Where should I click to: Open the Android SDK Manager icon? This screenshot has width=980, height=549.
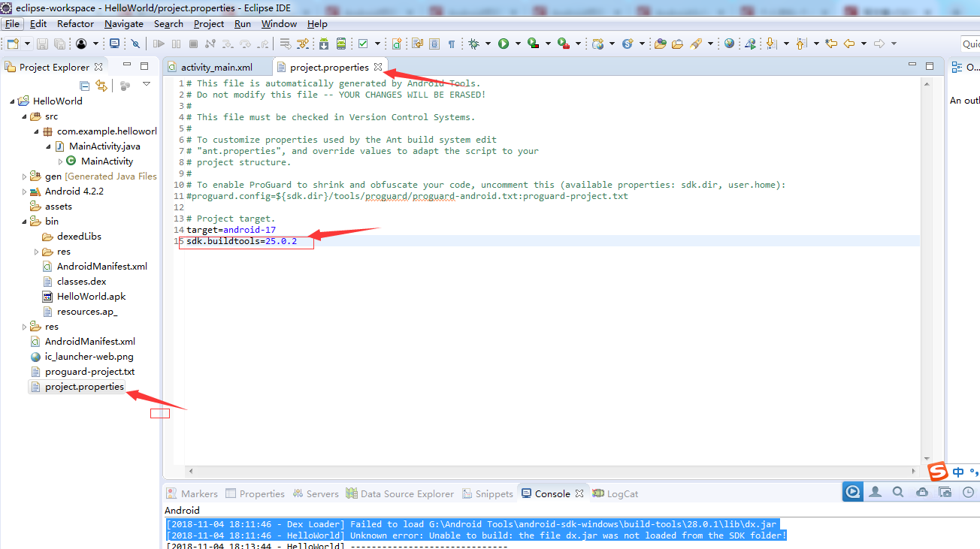point(323,43)
